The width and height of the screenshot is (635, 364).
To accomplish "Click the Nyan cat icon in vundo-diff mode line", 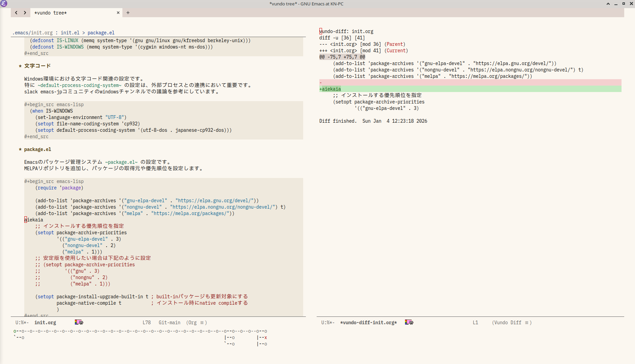I will 409,322.
